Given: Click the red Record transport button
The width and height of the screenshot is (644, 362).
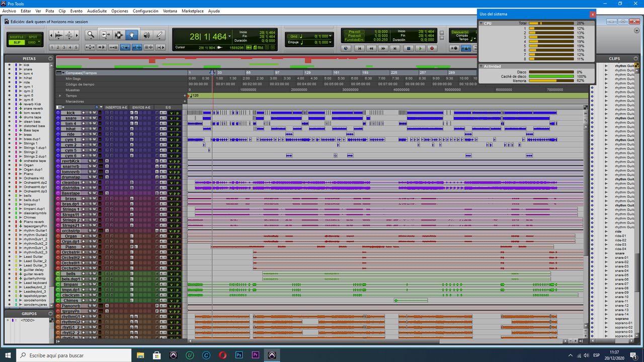Looking at the screenshot, I should (432, 48).
